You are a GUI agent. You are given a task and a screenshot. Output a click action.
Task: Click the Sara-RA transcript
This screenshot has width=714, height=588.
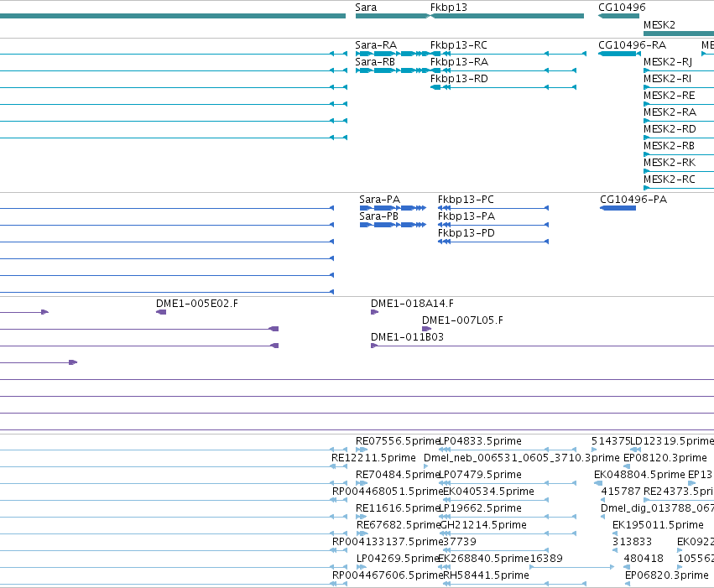click(392, 54)
